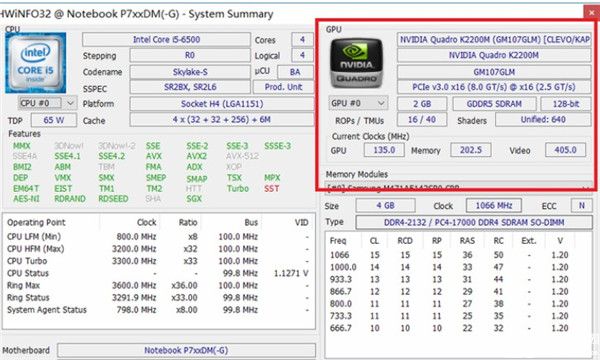Click the Intel Core i5 logo image

coord(36,63)
